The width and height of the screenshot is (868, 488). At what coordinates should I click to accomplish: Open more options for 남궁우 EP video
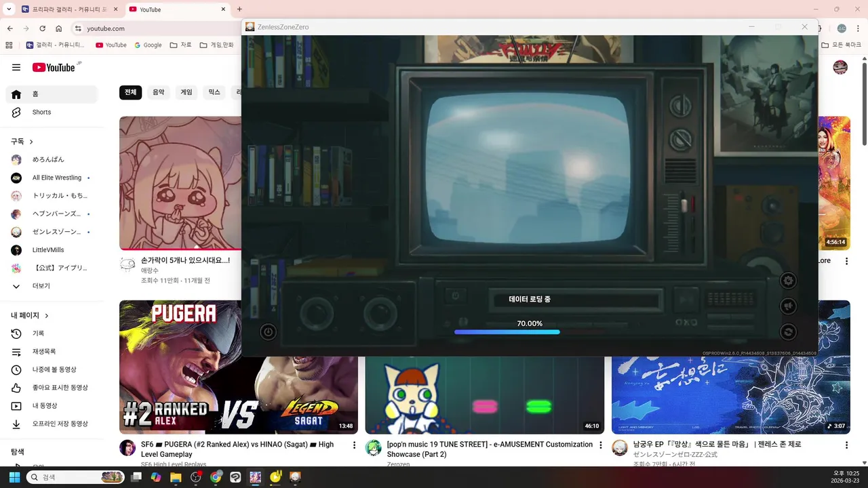pos(846,445)
